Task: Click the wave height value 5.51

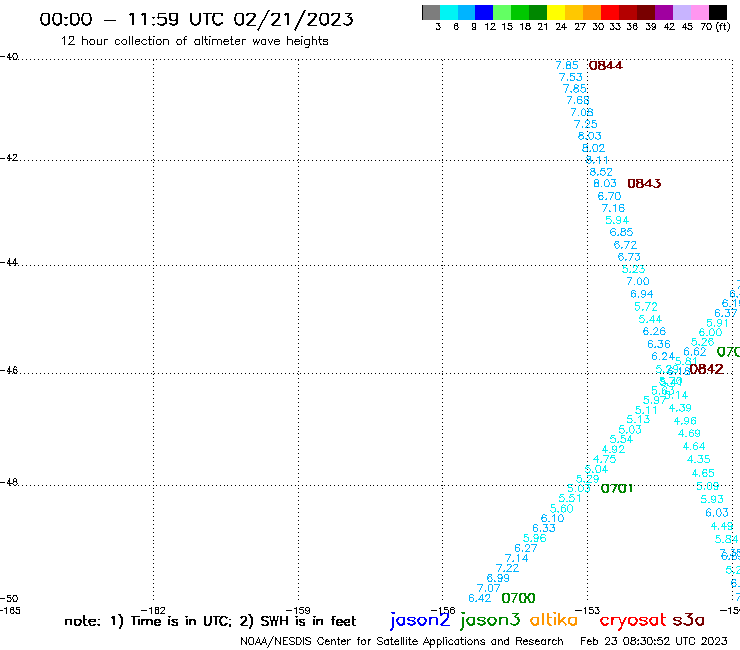Action: (x=570, y=498)
